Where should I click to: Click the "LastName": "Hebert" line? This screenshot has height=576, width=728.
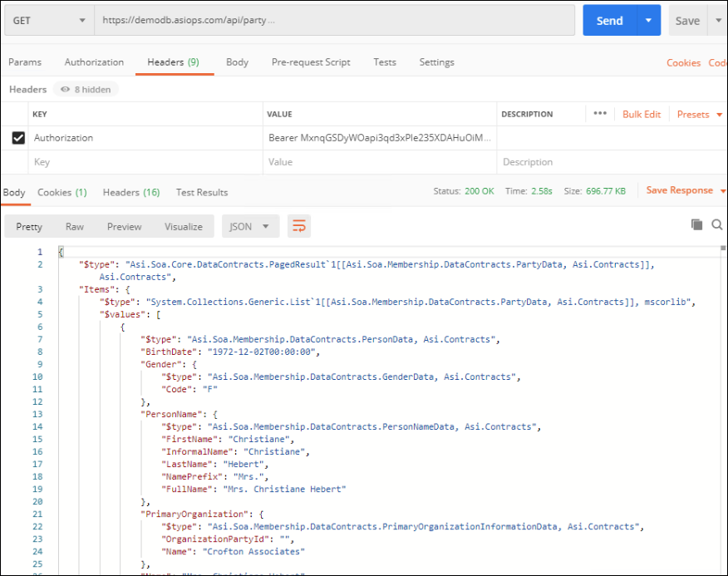[214, 464]
